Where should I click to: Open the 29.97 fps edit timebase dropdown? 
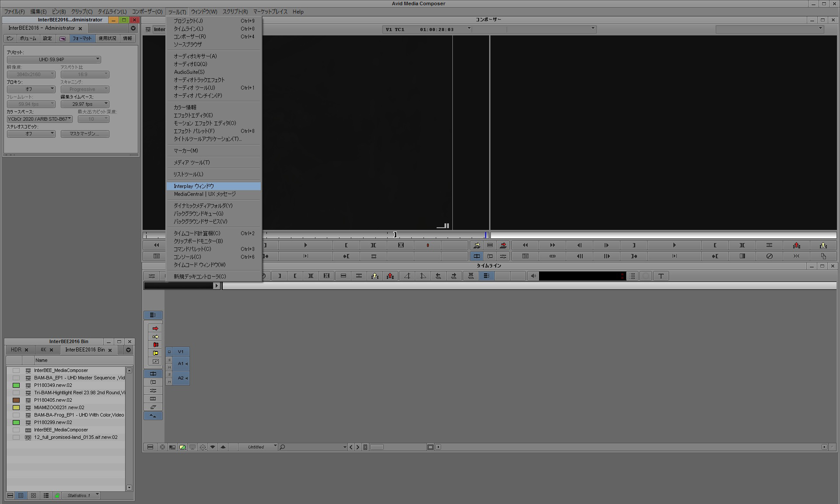[84, 104]
